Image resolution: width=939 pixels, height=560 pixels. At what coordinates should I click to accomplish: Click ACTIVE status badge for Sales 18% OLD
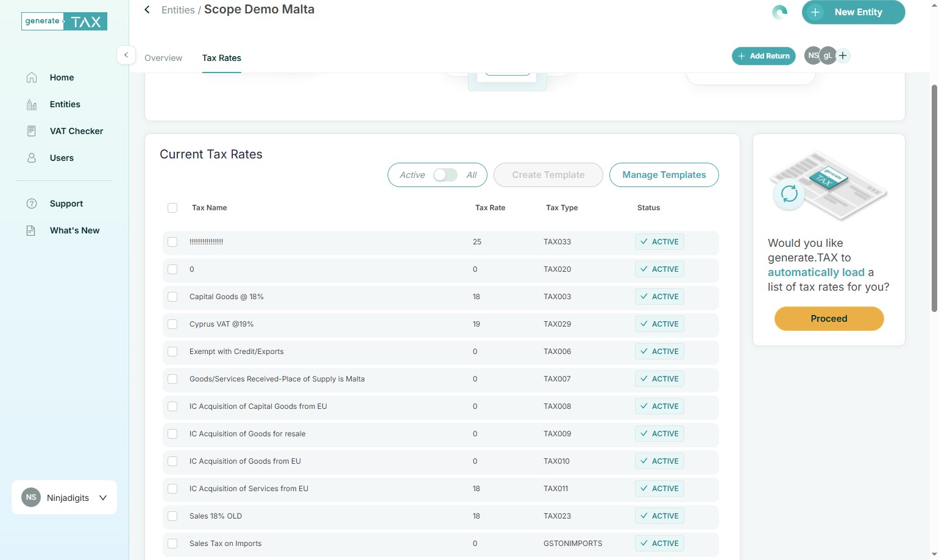coord(659,516)
